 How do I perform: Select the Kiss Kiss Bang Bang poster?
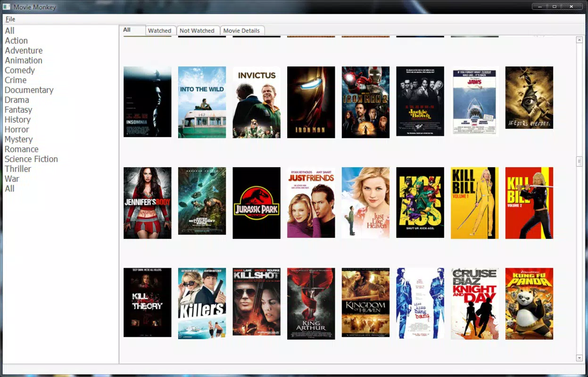tap(420, 303)
